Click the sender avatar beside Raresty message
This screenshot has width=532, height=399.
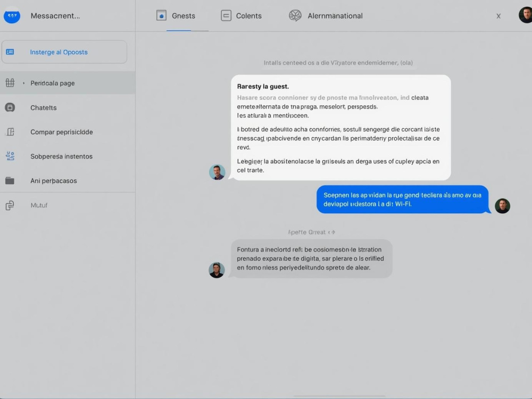pyautogui.click(x=217, y=172)
